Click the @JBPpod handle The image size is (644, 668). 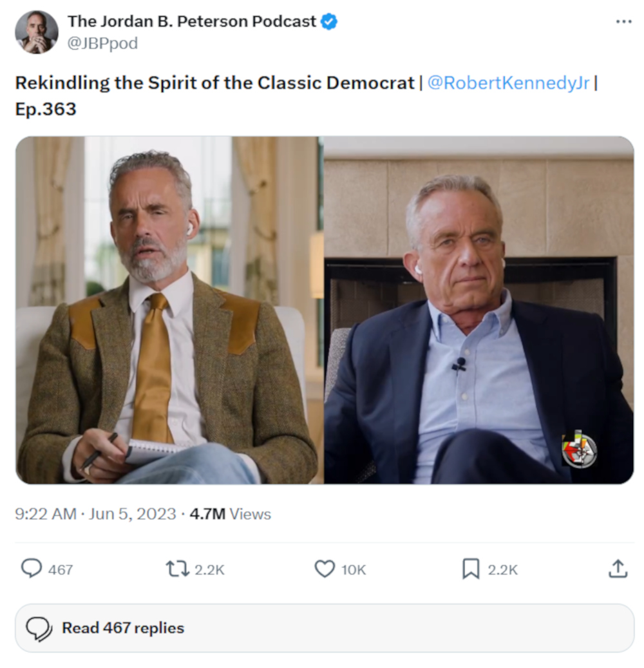(102, 43)
